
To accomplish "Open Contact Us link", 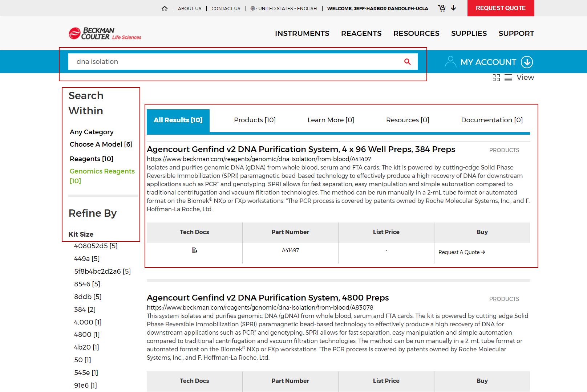I will coord(226,8).
